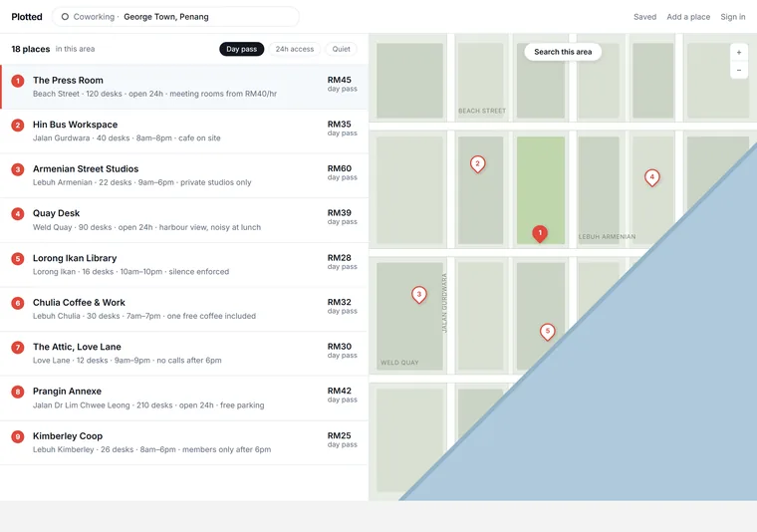
Task: Click details line saying private studios only
Action: (x=141, y=183)
